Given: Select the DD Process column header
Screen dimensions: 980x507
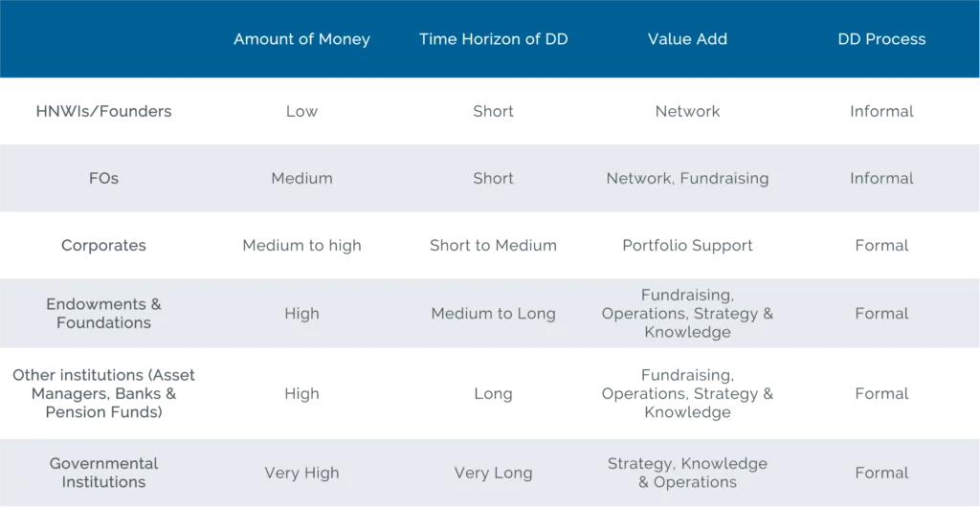Looking at the screenshot, I should point(881,39).
